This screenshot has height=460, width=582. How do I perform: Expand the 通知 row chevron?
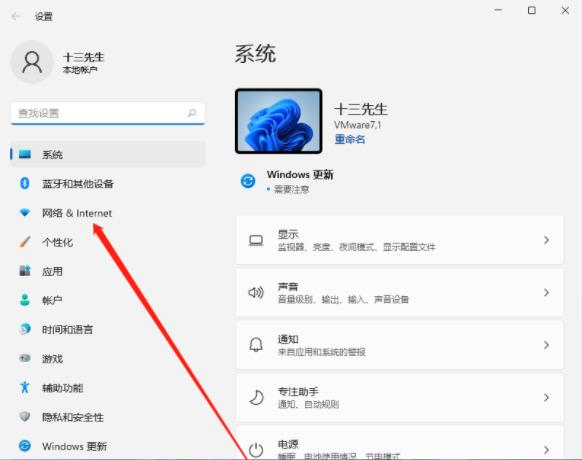546,345
